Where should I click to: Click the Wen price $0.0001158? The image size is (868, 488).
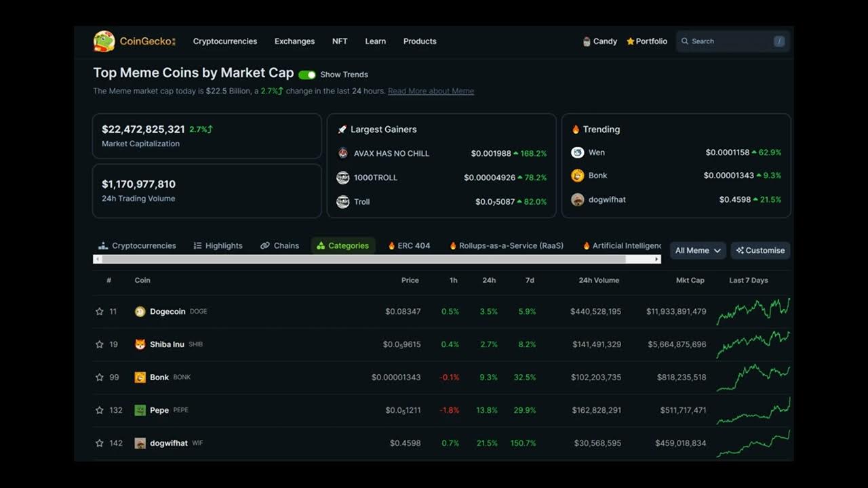[x=727, y=152]
